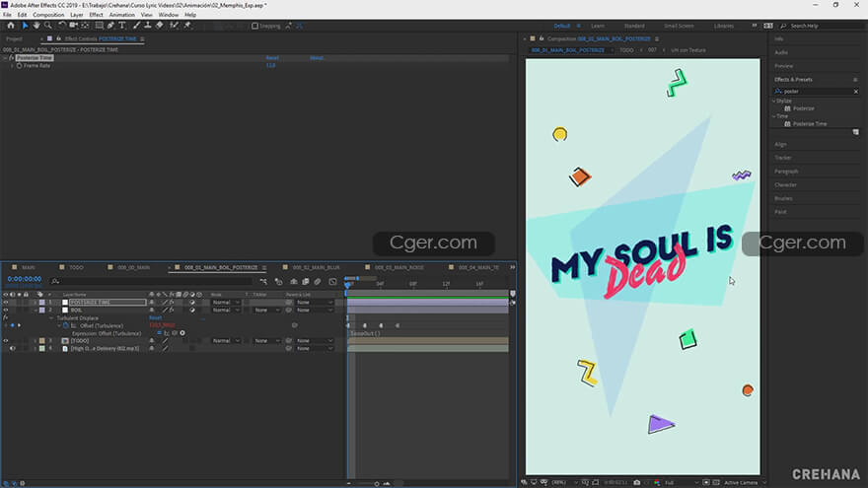Click Reset for Posterize Time effect
This screenshot has height=488, width=868.
272,58
